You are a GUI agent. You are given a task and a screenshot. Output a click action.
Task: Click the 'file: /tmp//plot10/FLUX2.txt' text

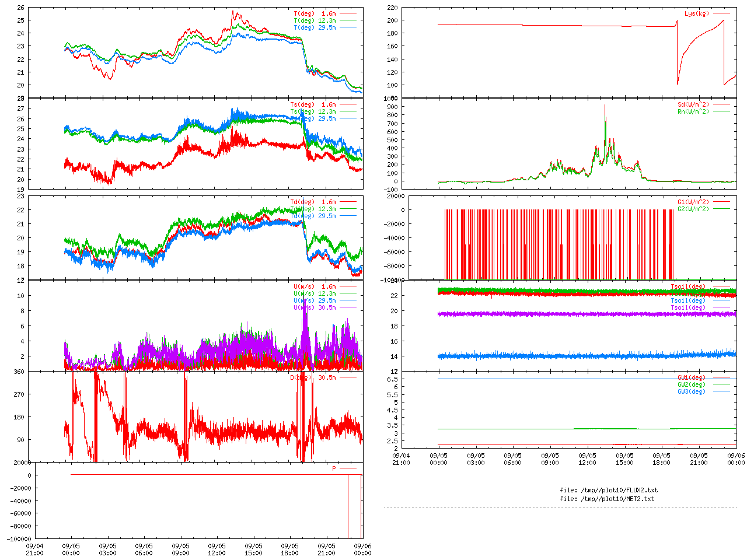(609, 491)
